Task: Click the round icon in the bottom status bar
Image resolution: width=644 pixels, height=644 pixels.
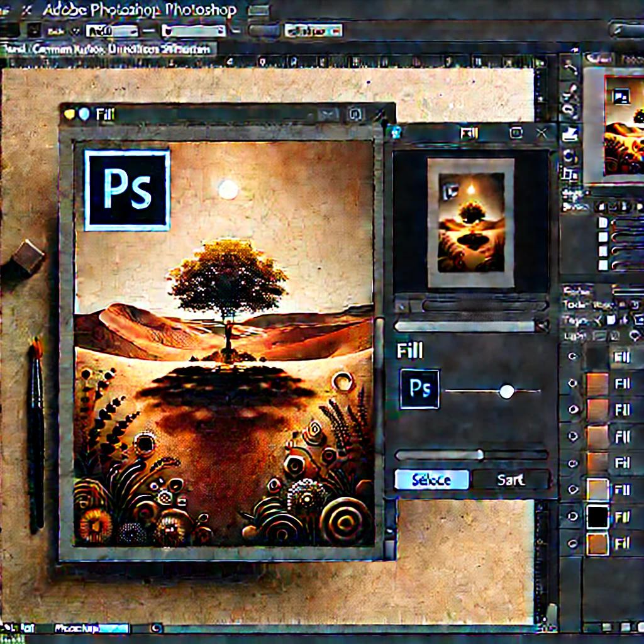Action: 156,628
